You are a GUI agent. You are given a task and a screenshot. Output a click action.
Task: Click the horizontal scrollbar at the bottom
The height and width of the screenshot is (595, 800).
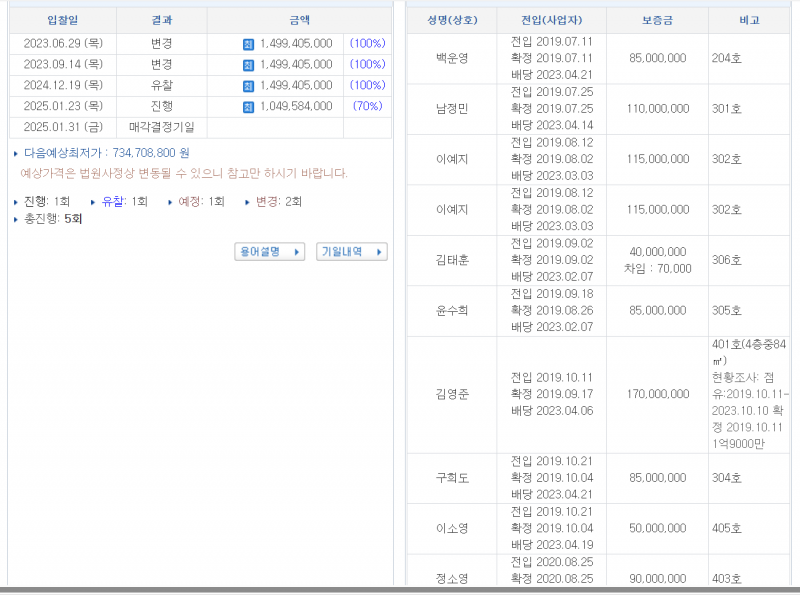coord(400,590)
